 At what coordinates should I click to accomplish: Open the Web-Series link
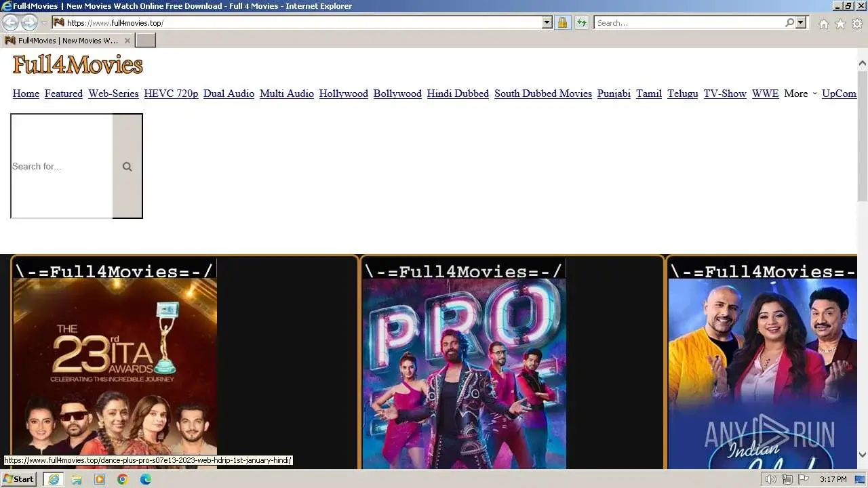pos(113,94)
